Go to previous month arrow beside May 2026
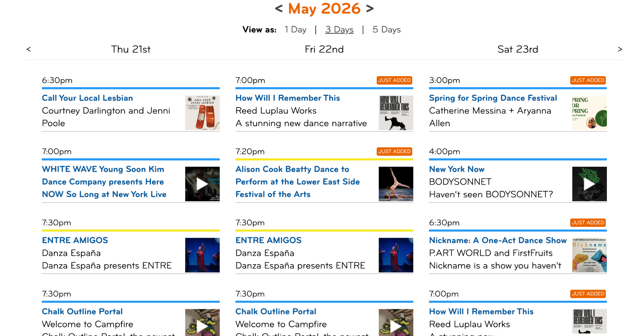The height and width of the screenshot is (336, 644). coord(279,8)
